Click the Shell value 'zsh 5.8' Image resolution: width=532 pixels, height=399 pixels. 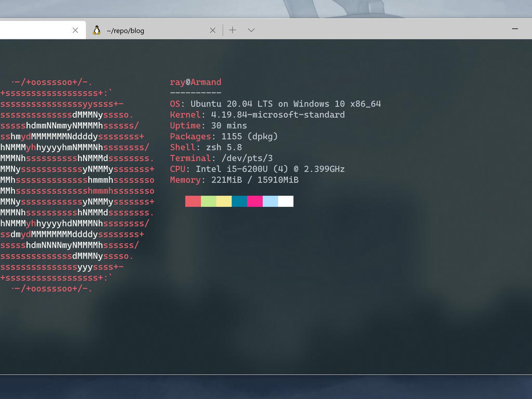(224, 147)
